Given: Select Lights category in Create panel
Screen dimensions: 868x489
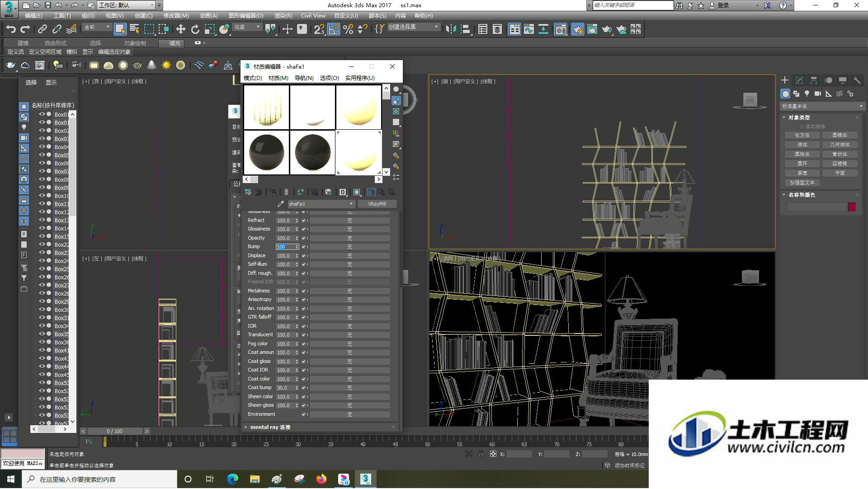Looking at the screenshot, I should click(x=807, y=94).
